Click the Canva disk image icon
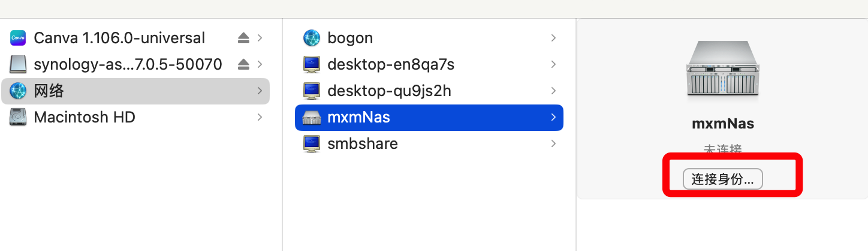Screen dimensions: 868x251 pos(19,38)
